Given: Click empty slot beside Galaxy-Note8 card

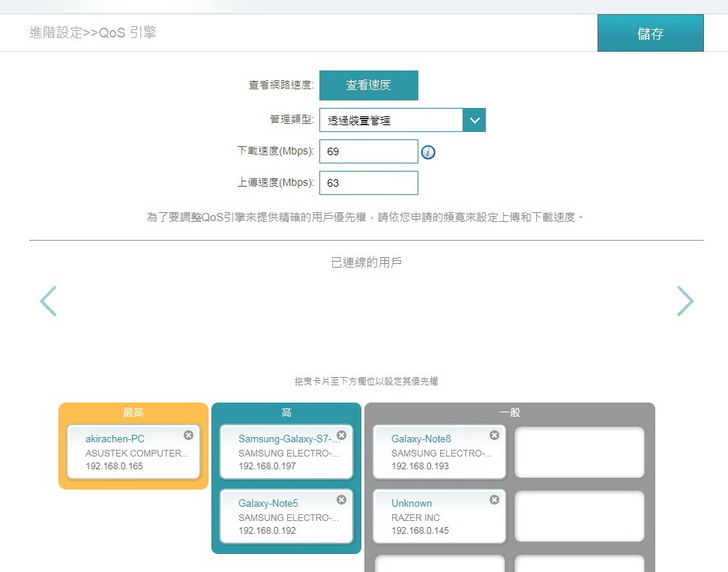Looking at the screenshot, I should coord(580,452).
